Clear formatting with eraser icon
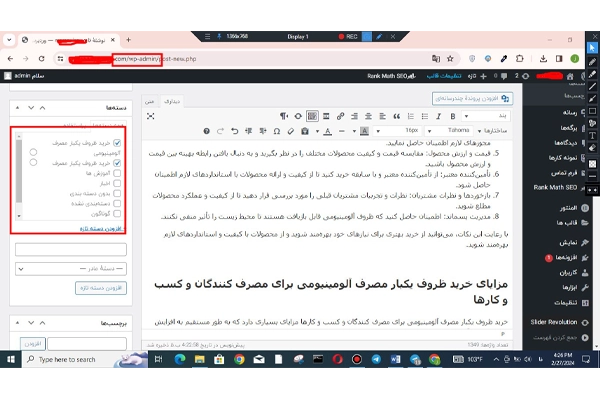 [291, 131]
